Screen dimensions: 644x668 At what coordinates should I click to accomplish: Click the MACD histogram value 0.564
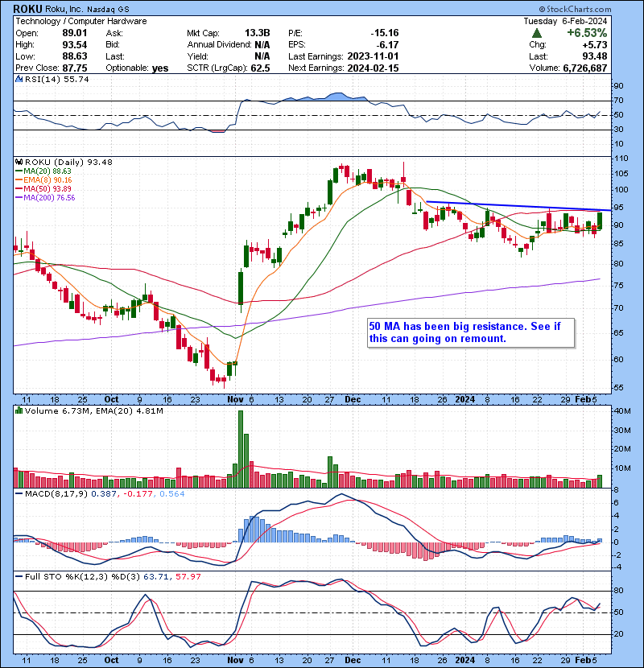[x=172, y=494]
